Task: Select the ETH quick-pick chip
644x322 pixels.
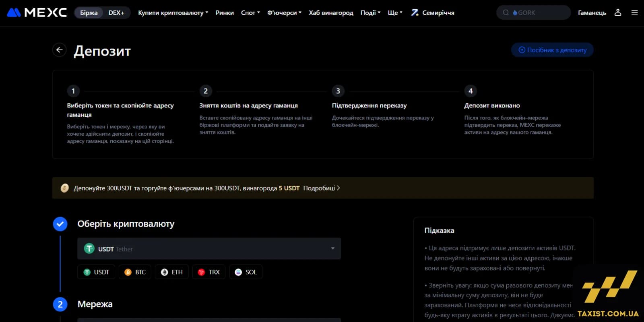Action: [x=172, y=272]
